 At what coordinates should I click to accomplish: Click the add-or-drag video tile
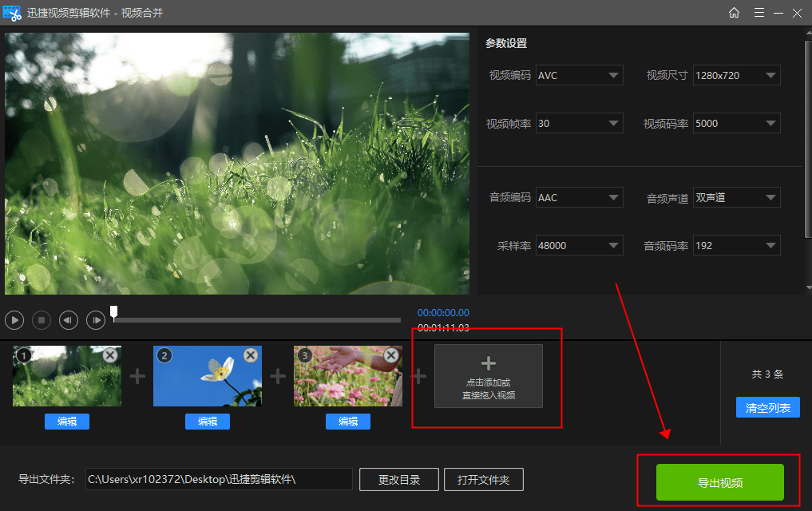pyautogui.click(x=489, y=376)
